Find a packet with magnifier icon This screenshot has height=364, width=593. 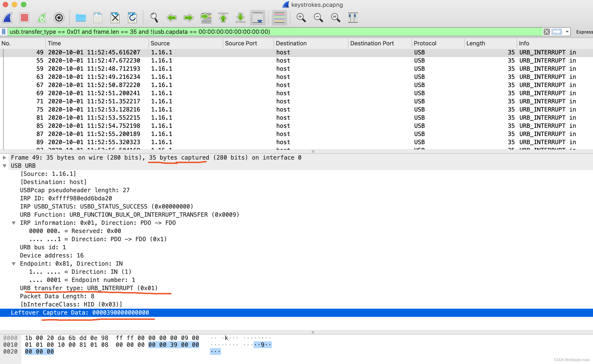pyautogui.click(x=154, y=18)
